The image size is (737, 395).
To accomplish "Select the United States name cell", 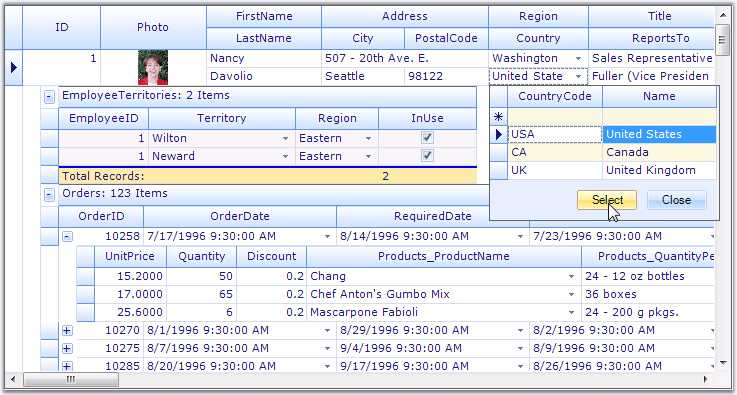I will pos(659,134).
